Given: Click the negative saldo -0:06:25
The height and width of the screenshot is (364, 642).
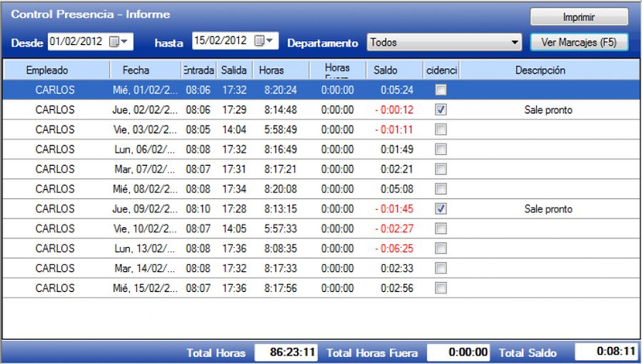Looking at the screenshot, I should 394,249.
